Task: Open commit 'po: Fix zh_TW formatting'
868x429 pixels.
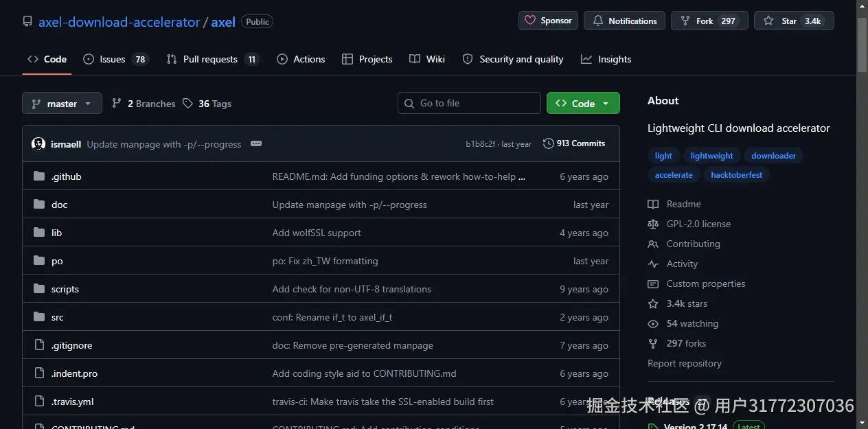Action: 325,261
